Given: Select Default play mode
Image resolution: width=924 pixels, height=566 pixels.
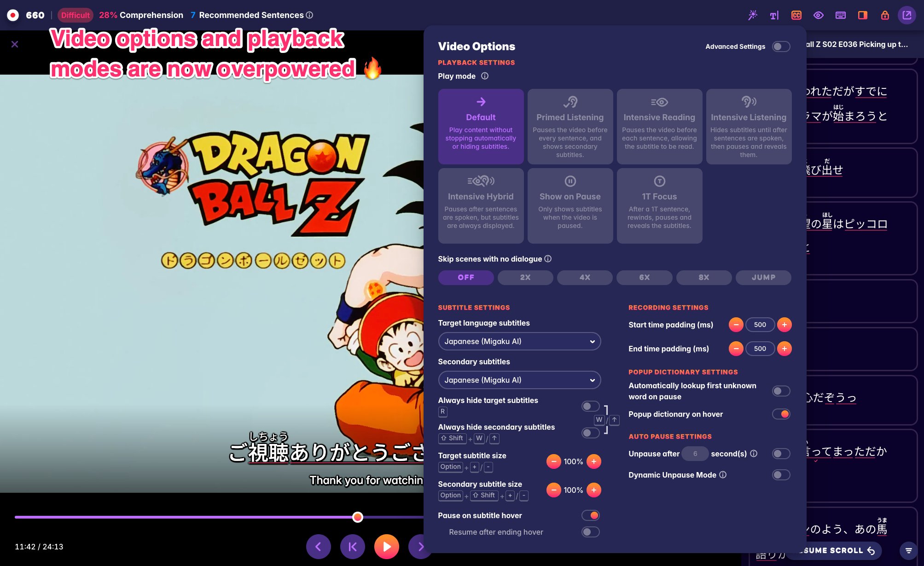Looking at the screenshot, I should pyautogui.click(x=481, y=127).
